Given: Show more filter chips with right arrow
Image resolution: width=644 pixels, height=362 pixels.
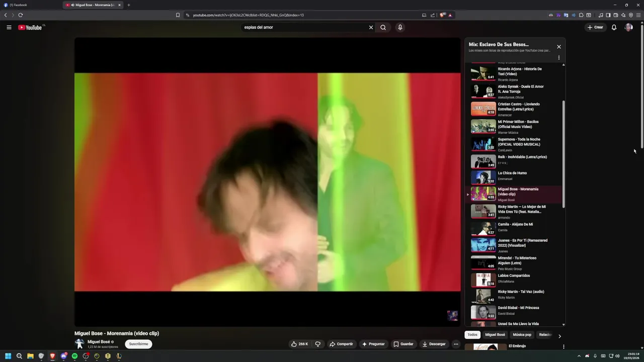Looking at the screenshot, I should tap(559, 336).
